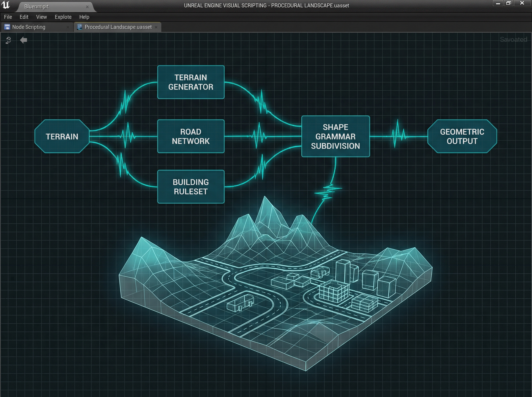
Task: Click the Node Scripting tab's save icon
Action: 7,27
